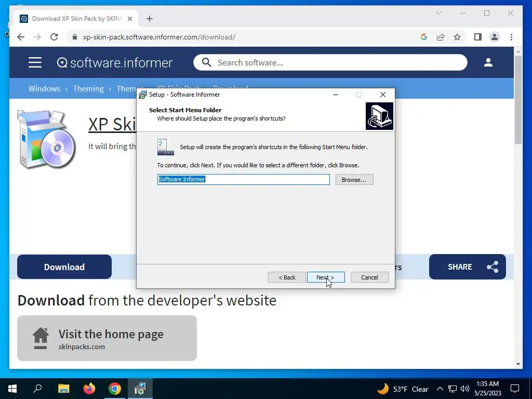
Task: Click the page vertical scrollbar
Action: click(518, 100)
